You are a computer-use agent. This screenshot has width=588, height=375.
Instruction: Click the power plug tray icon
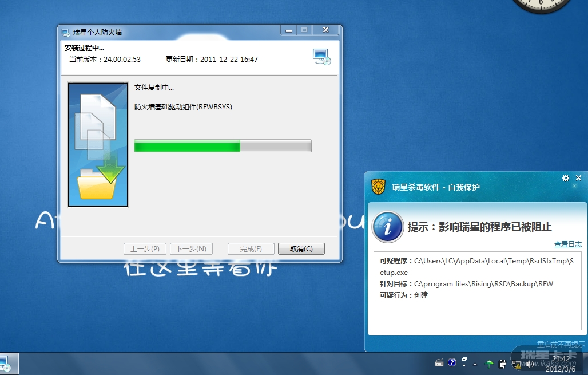tap(502, 364)
